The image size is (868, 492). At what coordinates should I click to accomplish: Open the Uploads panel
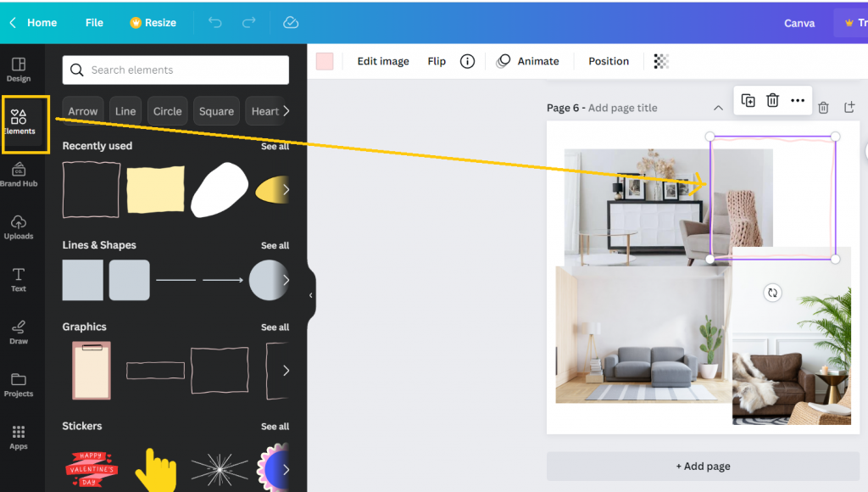pos(19,227)
